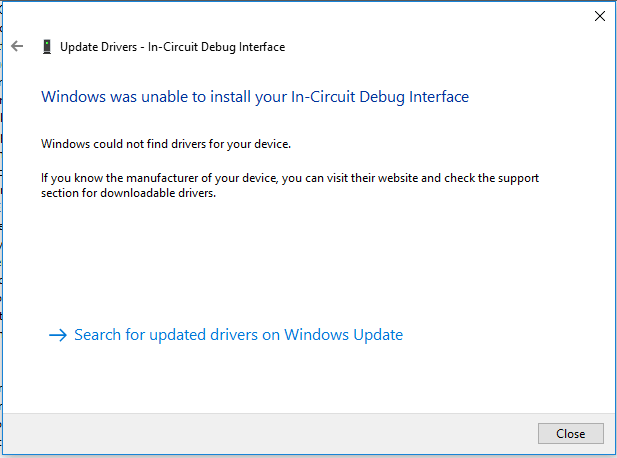Open Search for updated drivers link

coord(238,335)
